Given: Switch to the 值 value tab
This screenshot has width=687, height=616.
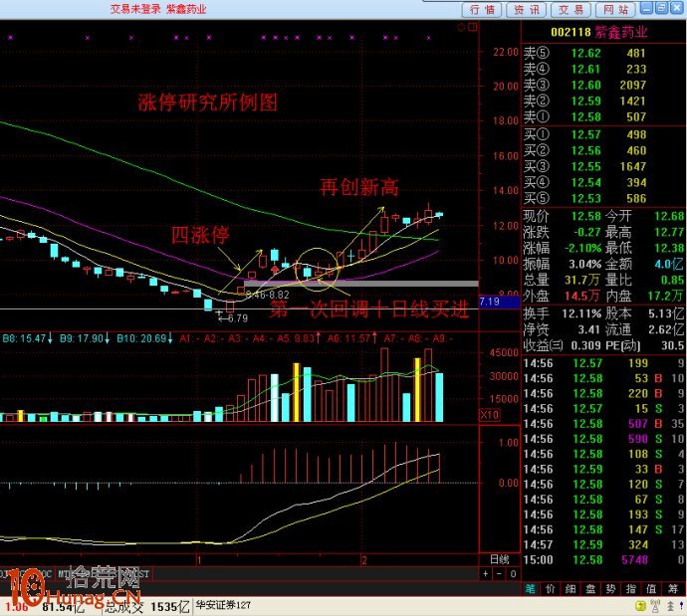Looking at the screenshot, I should (650, 589).
